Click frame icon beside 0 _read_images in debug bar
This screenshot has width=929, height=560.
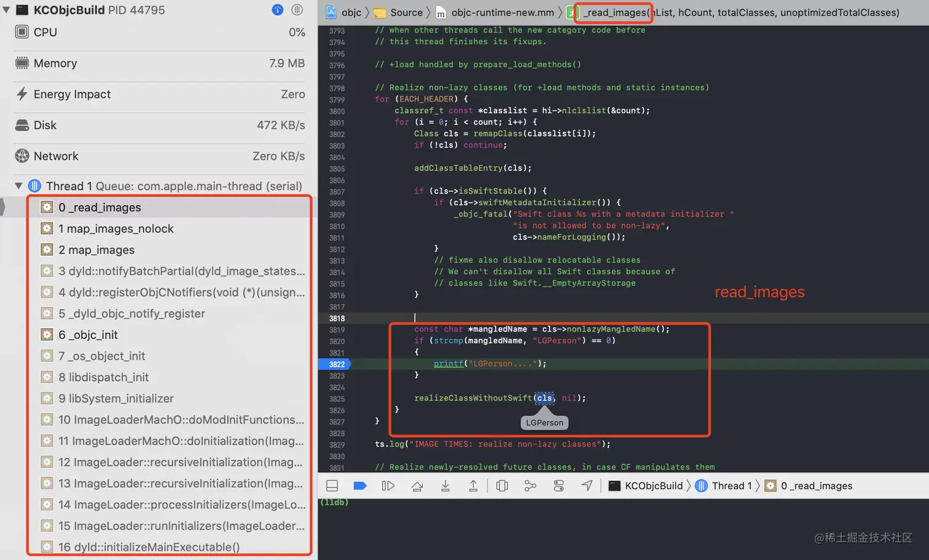point(770,486)
